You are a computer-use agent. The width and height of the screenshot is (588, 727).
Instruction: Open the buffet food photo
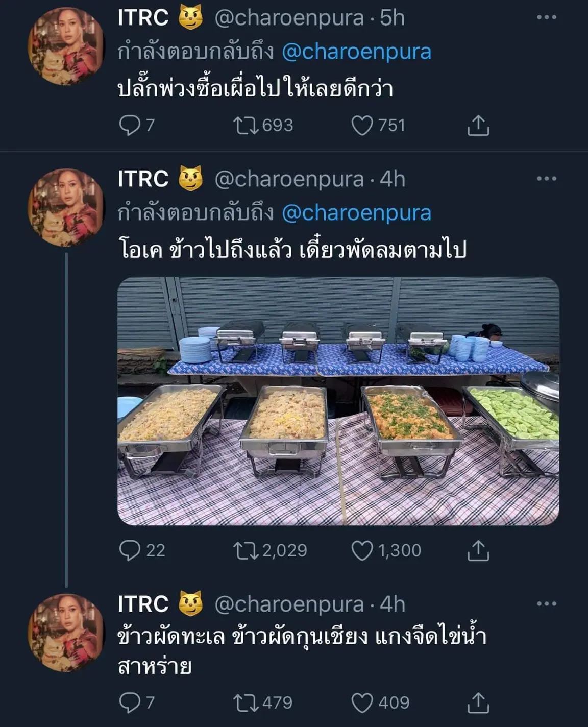coord(338,401)
